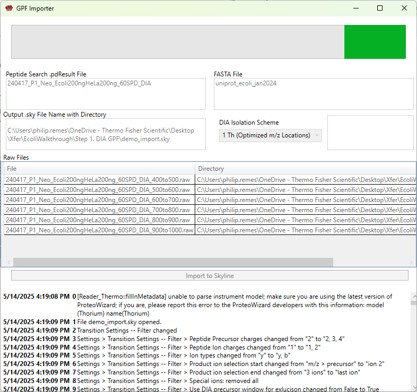
Task: Click the Output .sky File Name field
Action: click(106, 134)
